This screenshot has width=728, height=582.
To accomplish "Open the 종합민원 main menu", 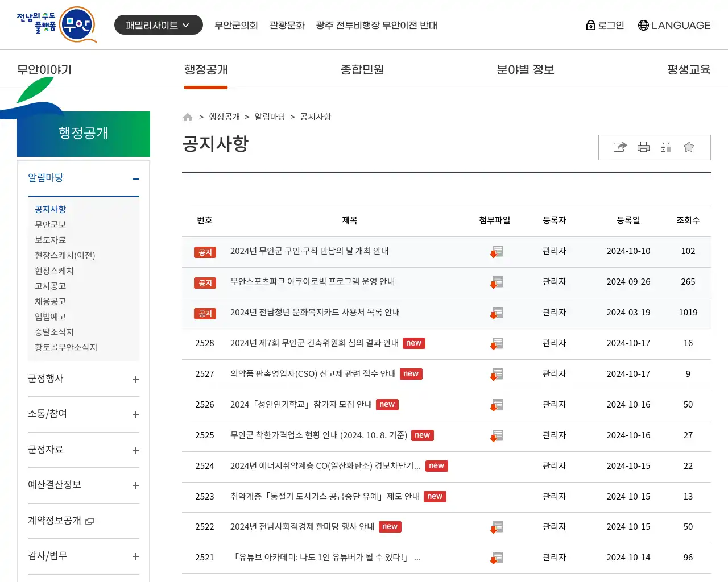I will 362,70.
